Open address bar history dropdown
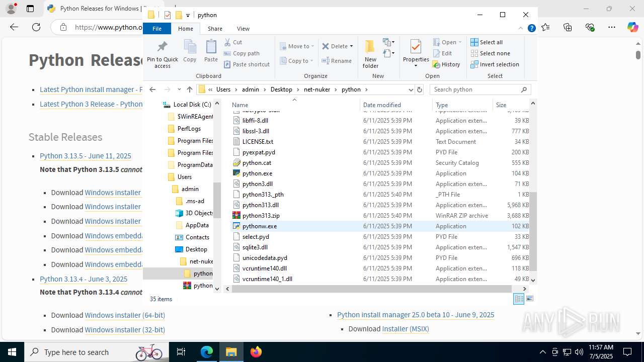 coord(411,89)
